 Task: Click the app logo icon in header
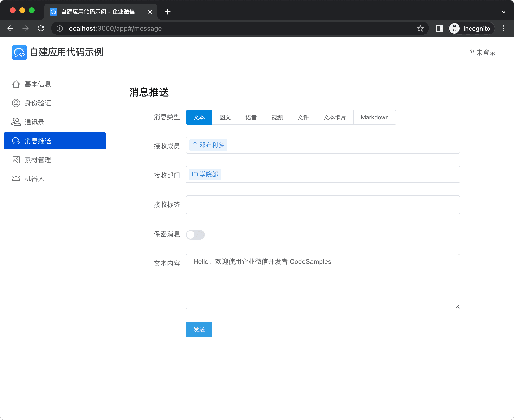[x=19, y=52]
